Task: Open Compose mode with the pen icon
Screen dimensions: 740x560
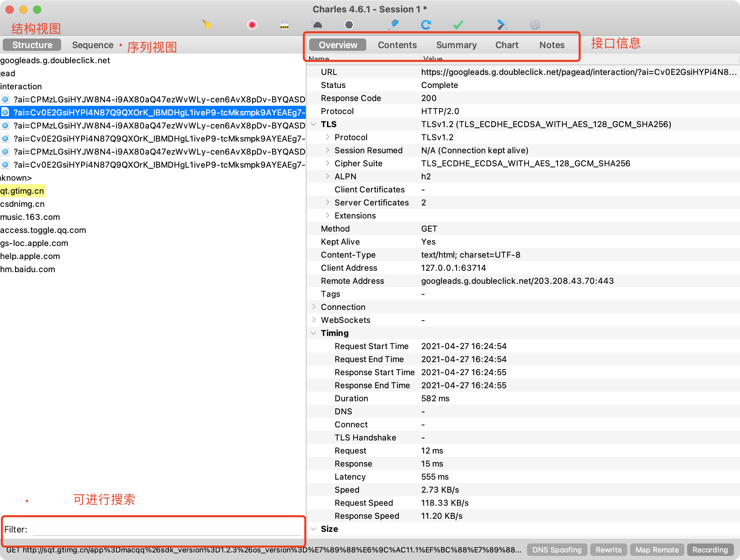Action: click(x=394, y=25)
